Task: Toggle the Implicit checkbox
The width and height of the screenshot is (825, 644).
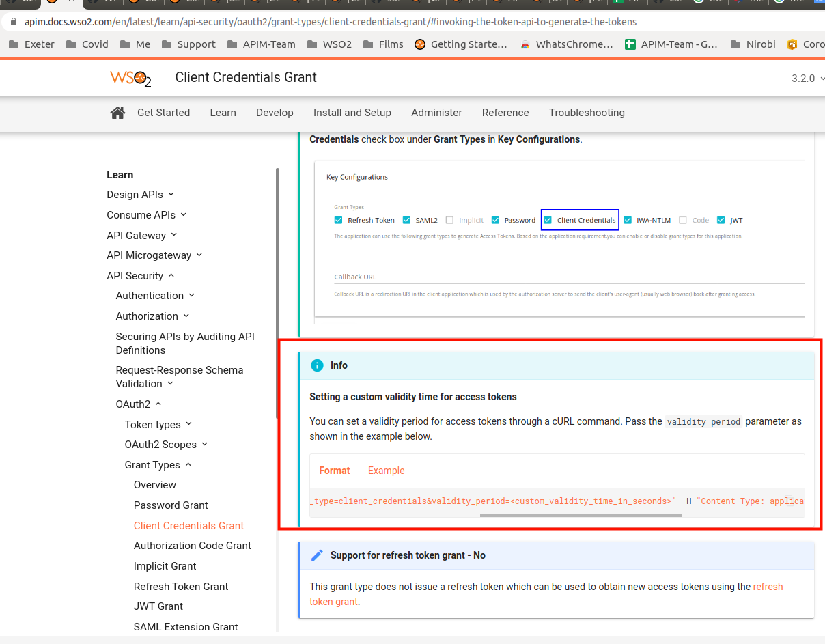Action: tap(449, 220)
